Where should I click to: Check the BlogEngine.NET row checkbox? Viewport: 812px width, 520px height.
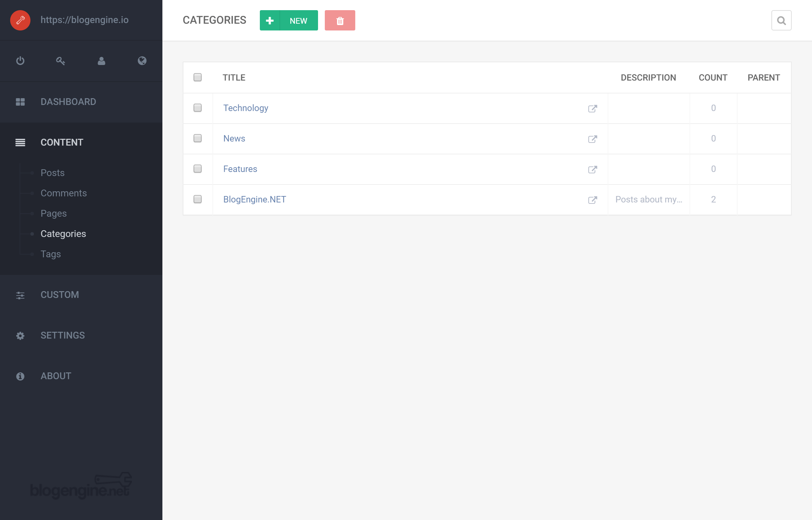(x=198, y=199)
